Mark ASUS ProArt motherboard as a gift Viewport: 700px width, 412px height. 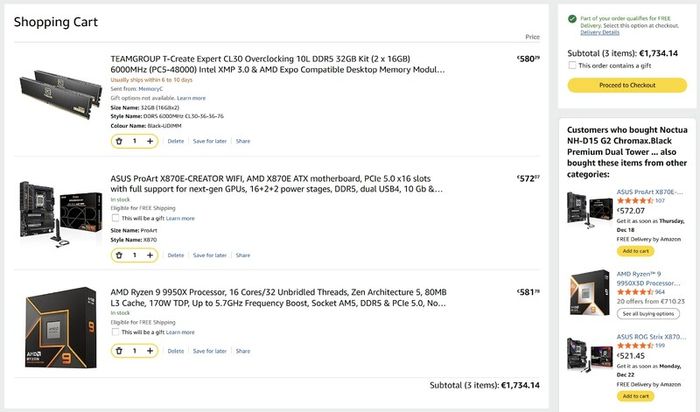(115, 218)
